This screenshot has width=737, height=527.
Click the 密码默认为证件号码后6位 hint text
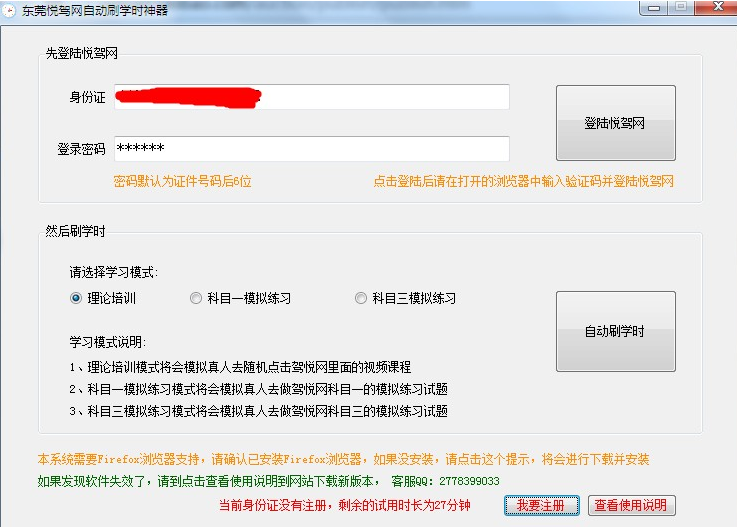pyautogui.click(x=182, y=181)
